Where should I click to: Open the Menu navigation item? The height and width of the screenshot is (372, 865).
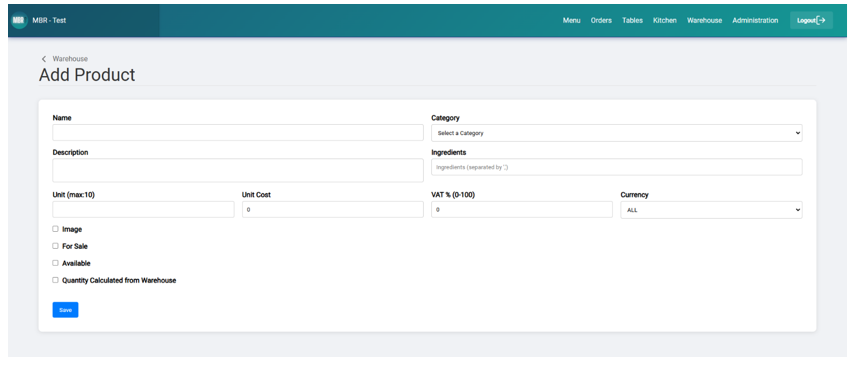point(572,20)
